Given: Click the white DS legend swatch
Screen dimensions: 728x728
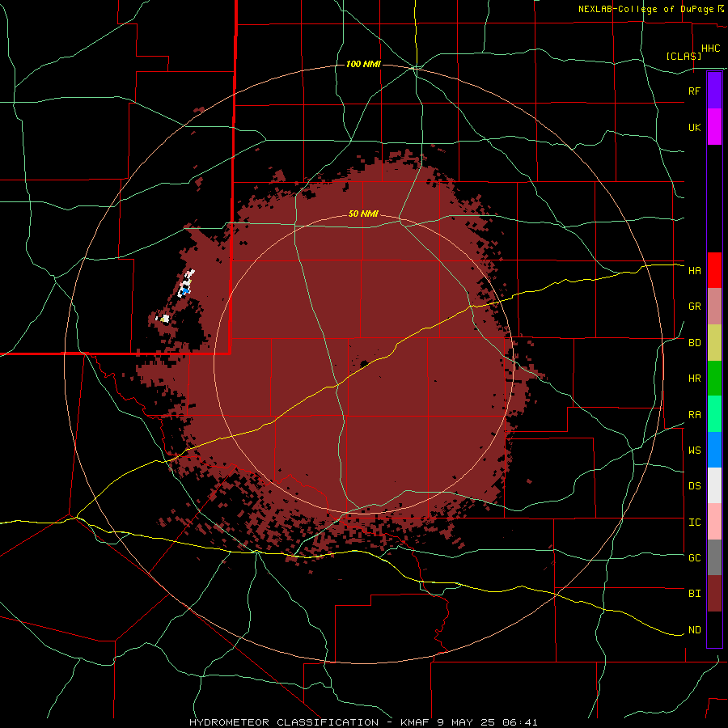Looking at the screenshot, I should click(714, 485).
